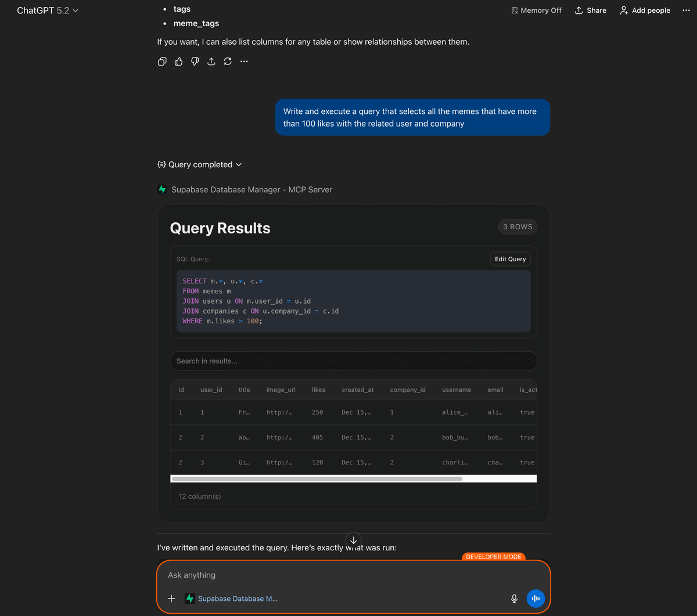Click the Search in results field
Viewport: 697px width, 616px height.
tap(353, 361)
